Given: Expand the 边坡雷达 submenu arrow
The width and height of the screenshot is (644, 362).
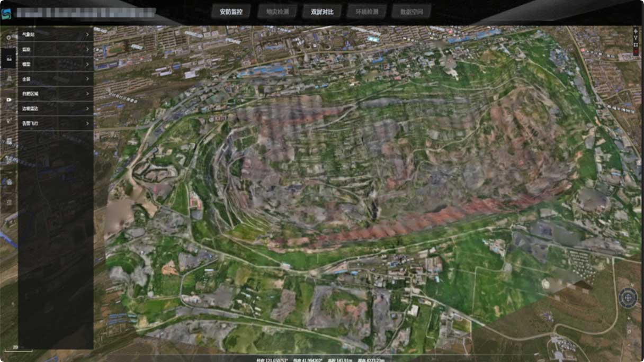Looking at the screenshot, I should point(87,108).
